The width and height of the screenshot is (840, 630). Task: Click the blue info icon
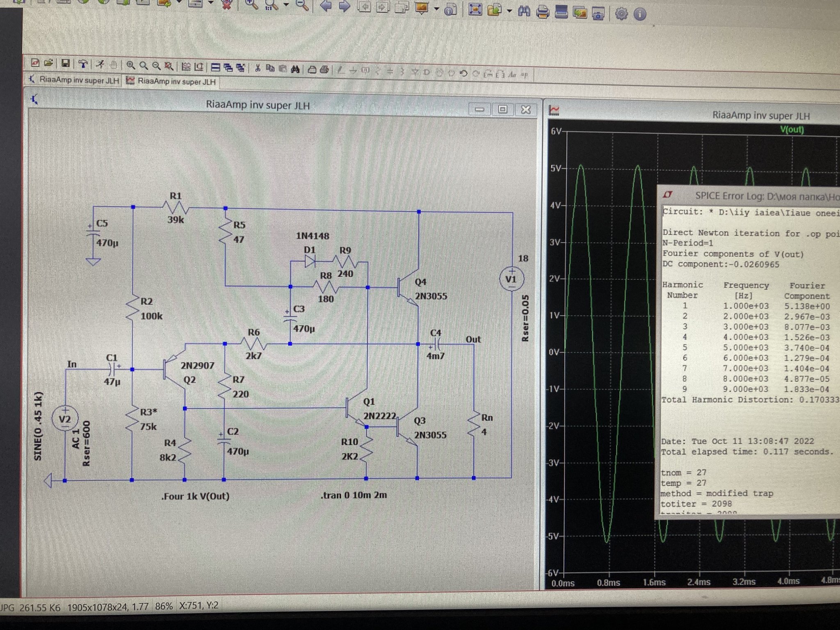click(x=640, y=14)
